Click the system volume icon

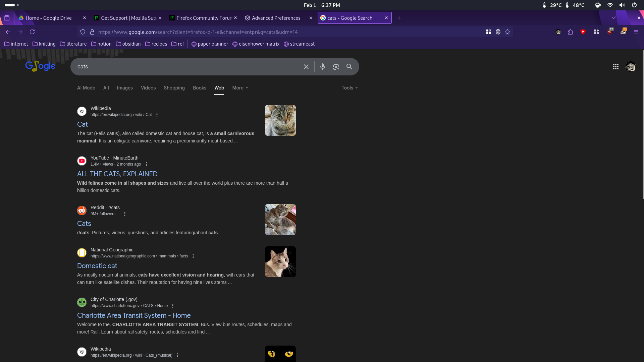(x=622, y=5)
